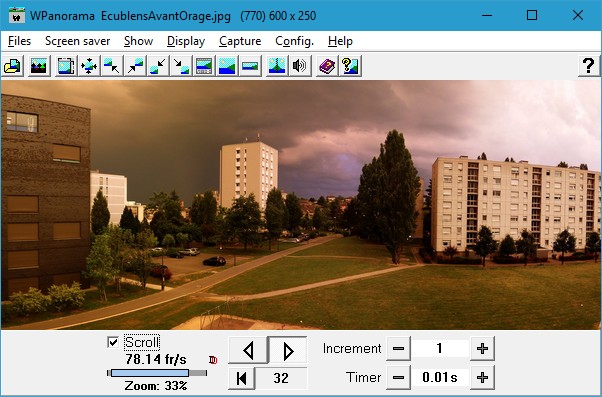Open the Display menu
The image size is (602, 397).
186,41
